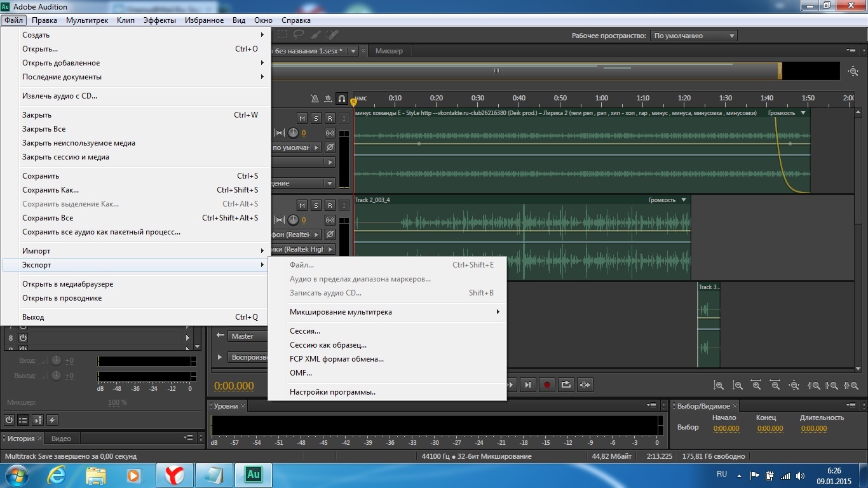Arm the first track for recording
Image resolution: width=868 pixels, height=488 pixels.
(330, 118)
